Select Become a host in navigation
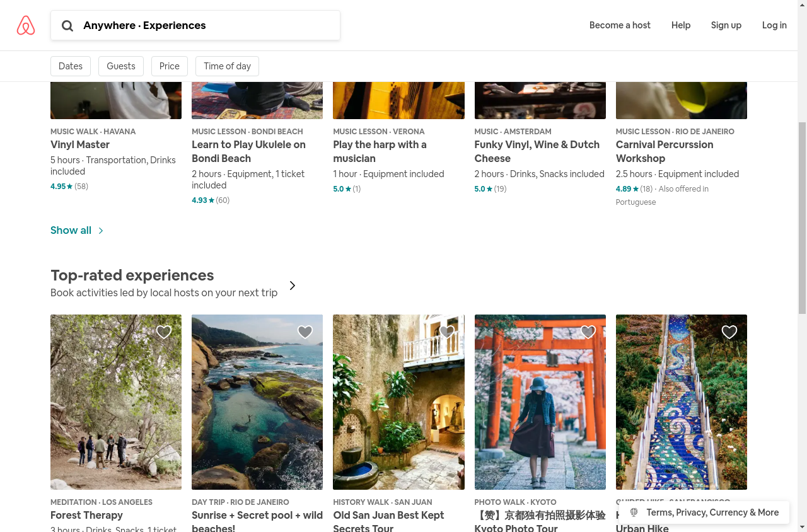 click(620, 25)
